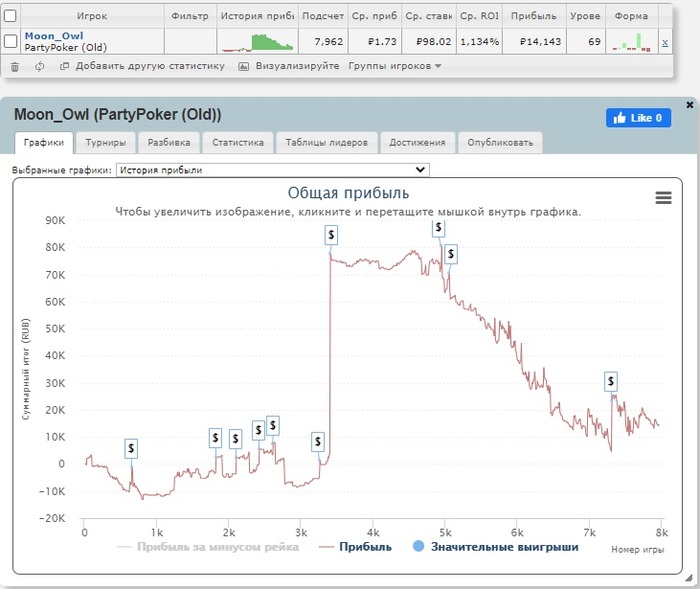Click the Общая прибыль chart title

[348, 193]
